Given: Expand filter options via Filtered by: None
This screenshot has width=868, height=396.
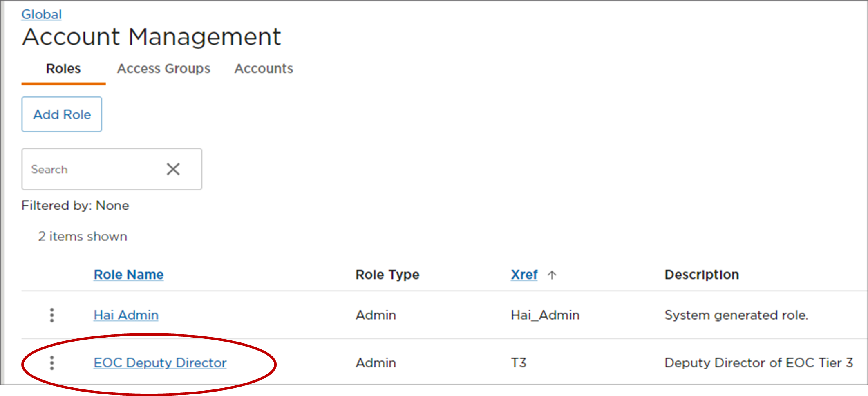Looking at the screenshot, I should pyautogui.click(x=75, y=206).
